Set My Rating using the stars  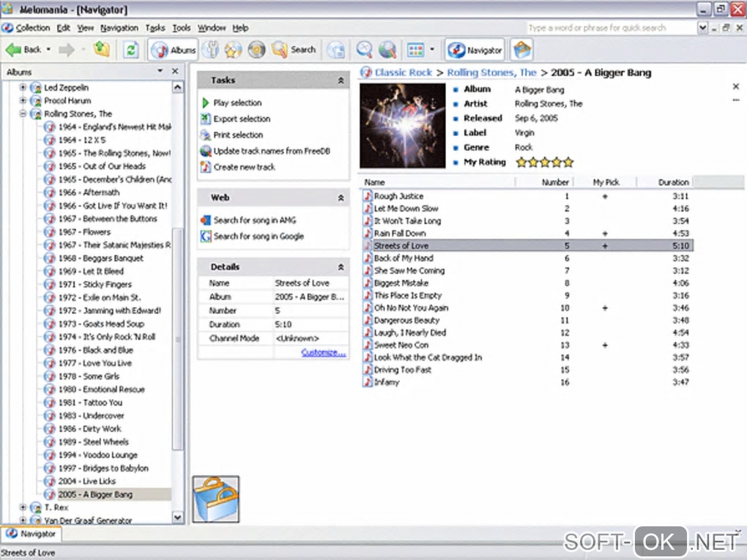(x=545, y=163)
